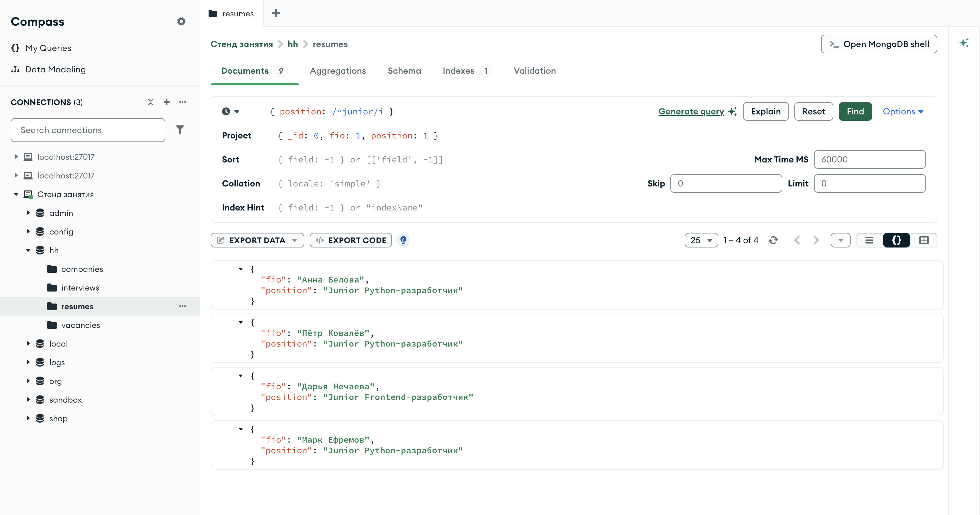Image resolution: width=980 pixels, height=515 pixels.
Task: Open the companies collection folder
Action: (x=52, y=269)
